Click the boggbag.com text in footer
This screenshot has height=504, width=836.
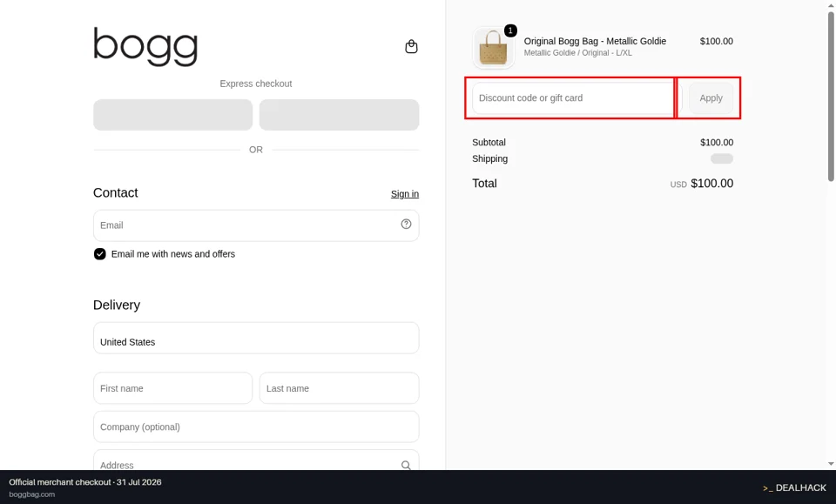tap(31, 494)
